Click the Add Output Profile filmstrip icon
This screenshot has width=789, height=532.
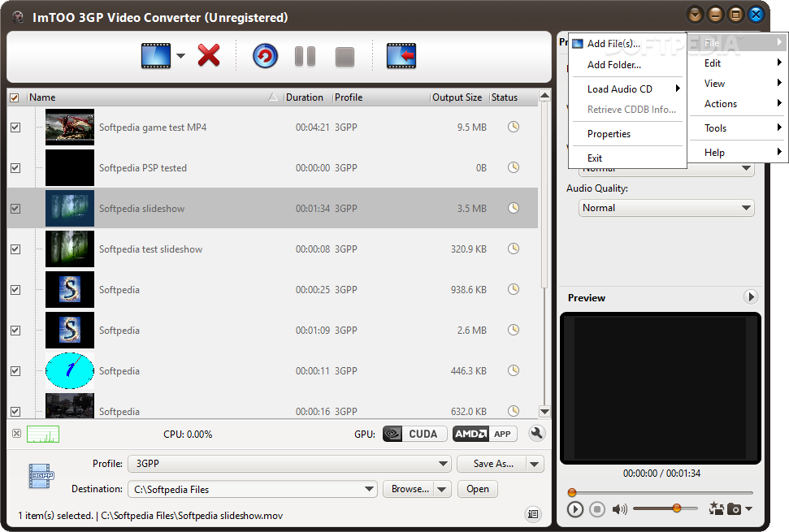401,56
